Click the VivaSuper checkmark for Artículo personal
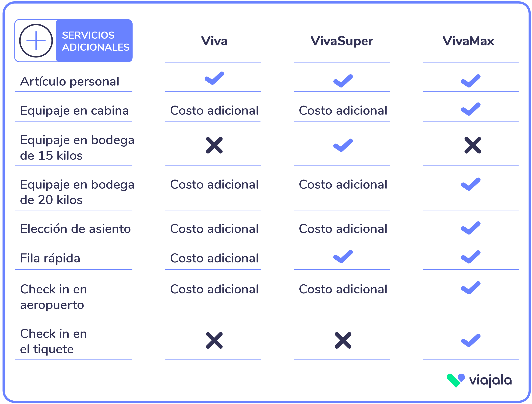The height and width of the screenshot is (404, 532). point(343,81)
